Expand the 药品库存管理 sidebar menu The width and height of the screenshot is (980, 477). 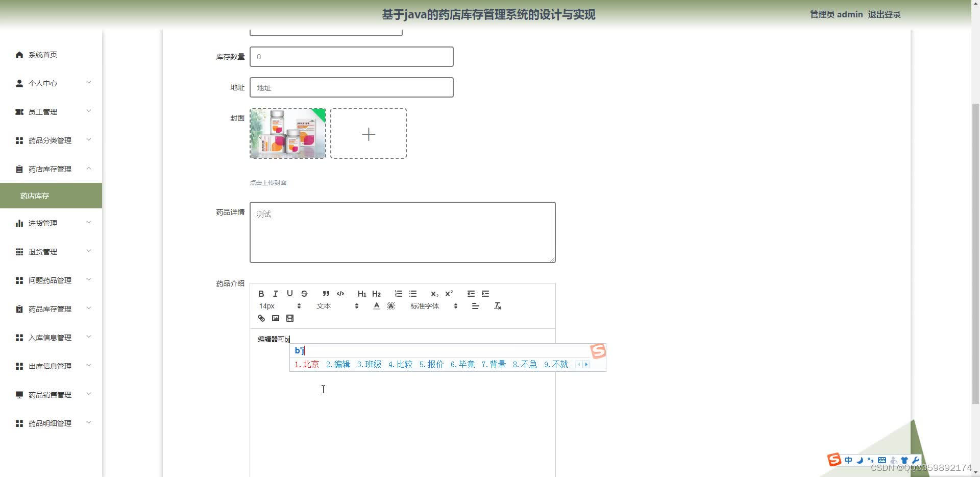click(x=51, y=309)
